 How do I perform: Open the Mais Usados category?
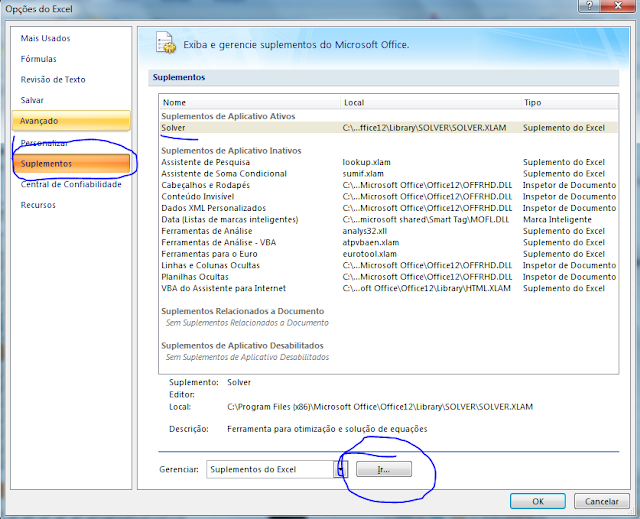(x=45, y=38)
